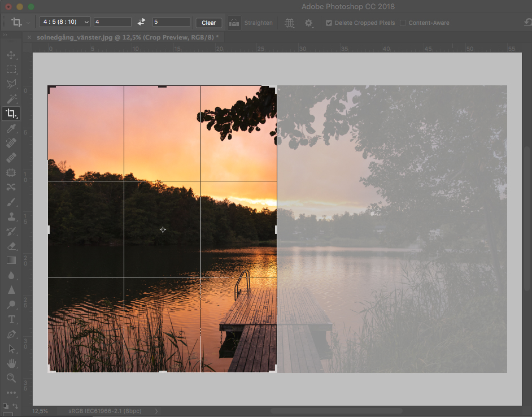The width and height of the screenshot is (532, 417).
Task: Click the Clear button
Action: pyautogui.click(x=208, y=23)
